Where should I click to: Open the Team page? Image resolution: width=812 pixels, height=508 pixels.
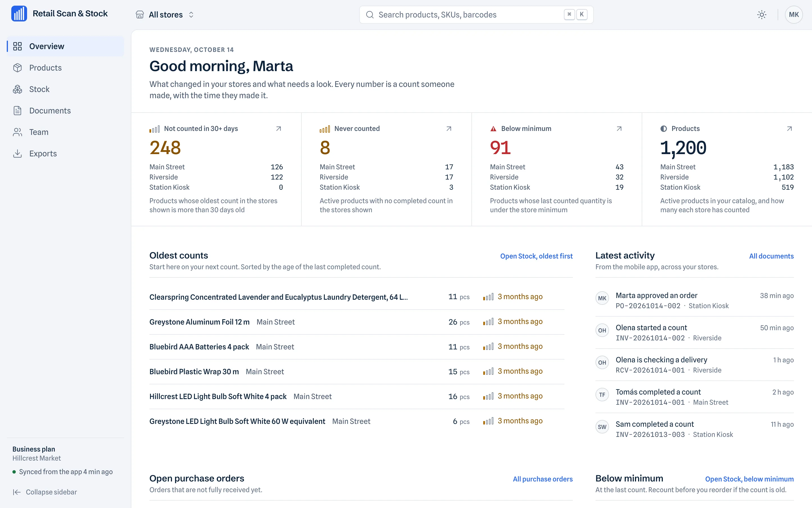click(x=65, y=132)
